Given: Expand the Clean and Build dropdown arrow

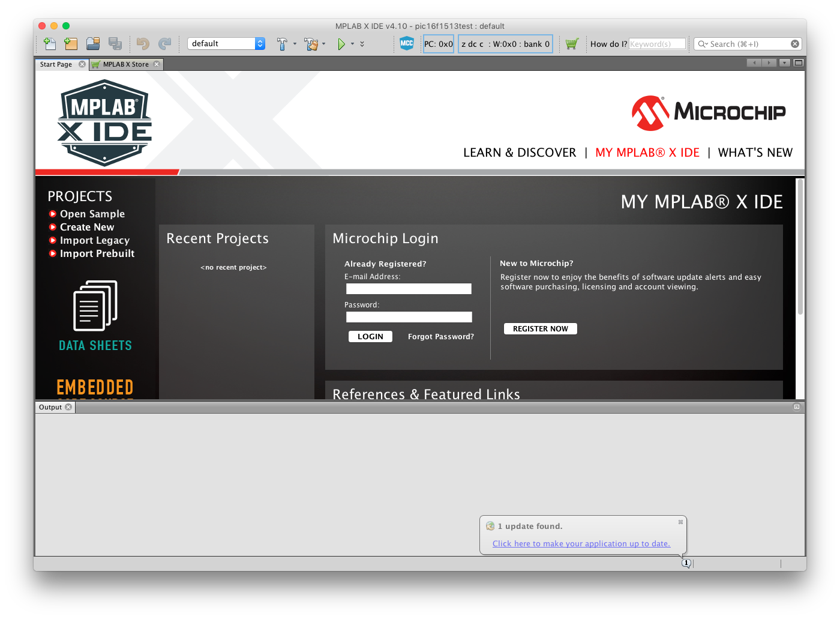Looking at the screenshot, I should 323,44.
